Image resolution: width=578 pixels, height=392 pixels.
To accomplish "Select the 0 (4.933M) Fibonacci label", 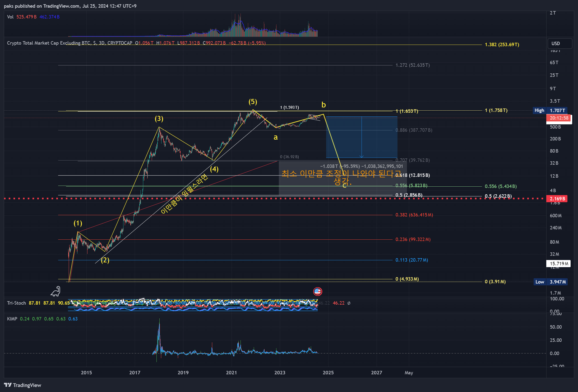I will [x=407, y=279].
